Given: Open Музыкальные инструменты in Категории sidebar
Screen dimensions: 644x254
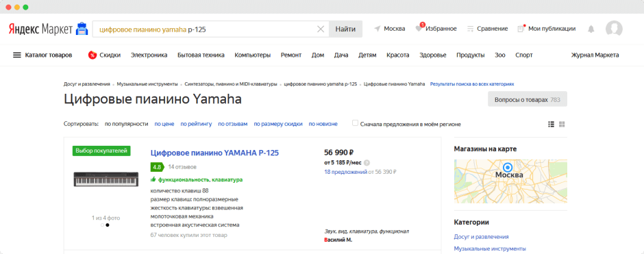Looking at the screenshot, I should 490,249.
